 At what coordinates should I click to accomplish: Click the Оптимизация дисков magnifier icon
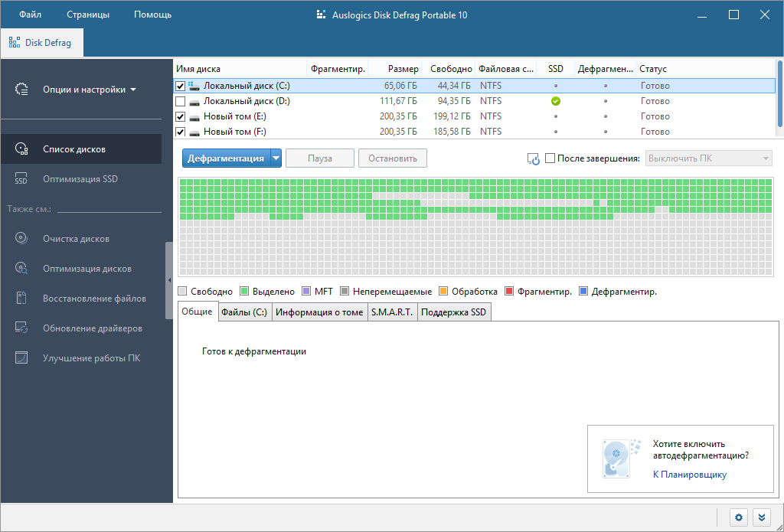click(x=21, y=268)
